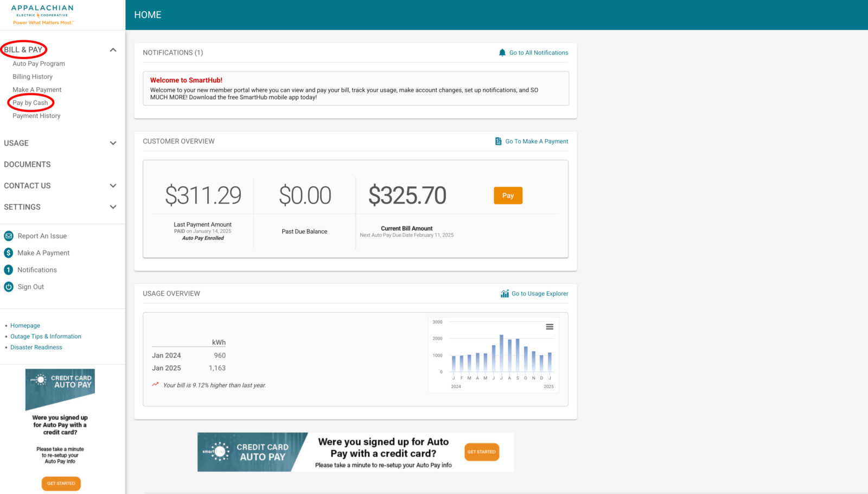Open the Outage Tips & Information link
868x494 pixels.
46,337
